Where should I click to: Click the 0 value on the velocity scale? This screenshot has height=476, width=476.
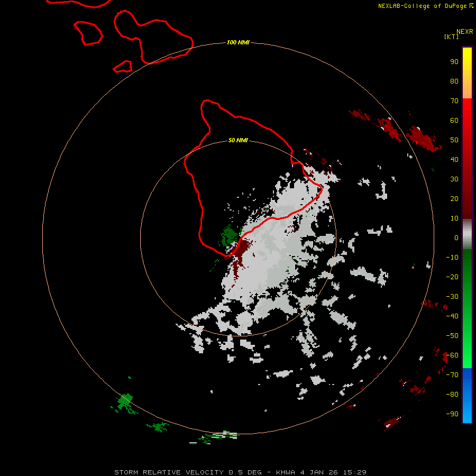[x=456, y=237]
